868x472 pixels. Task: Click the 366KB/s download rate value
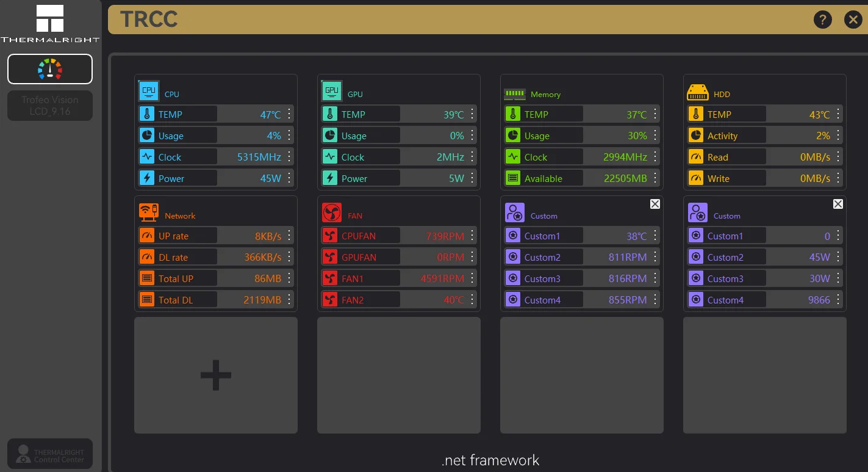click(263, 257)
